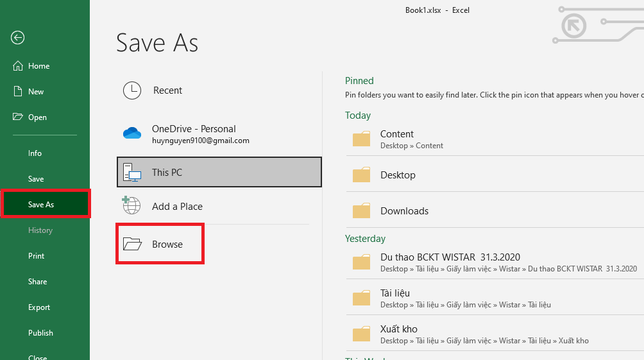Viewport: 644px width, 360px height.
Task: Select the Downloads folder entry
Action: tap(404, 211)
